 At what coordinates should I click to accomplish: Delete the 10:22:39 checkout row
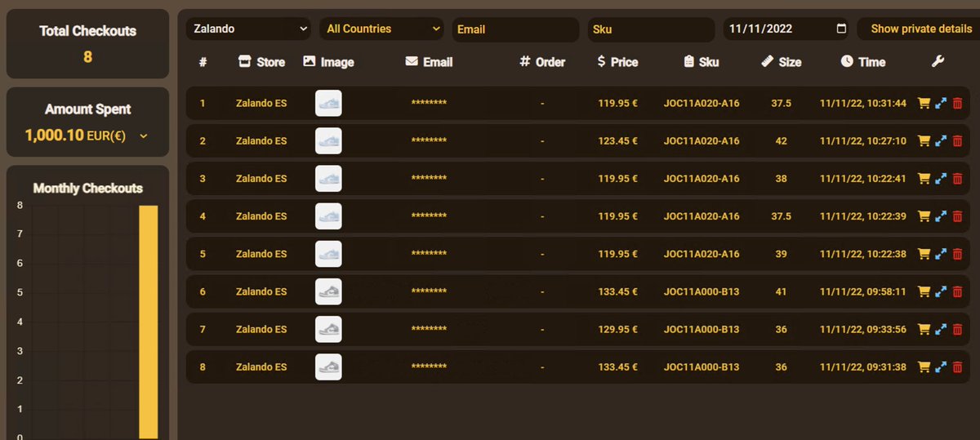coord(957,216)
